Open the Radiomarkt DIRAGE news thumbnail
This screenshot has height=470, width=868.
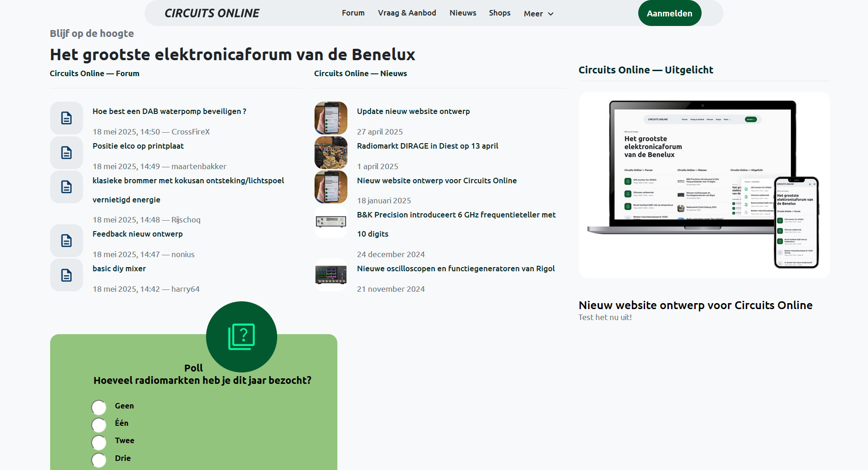pyautogui.click(x=331, y=153)
